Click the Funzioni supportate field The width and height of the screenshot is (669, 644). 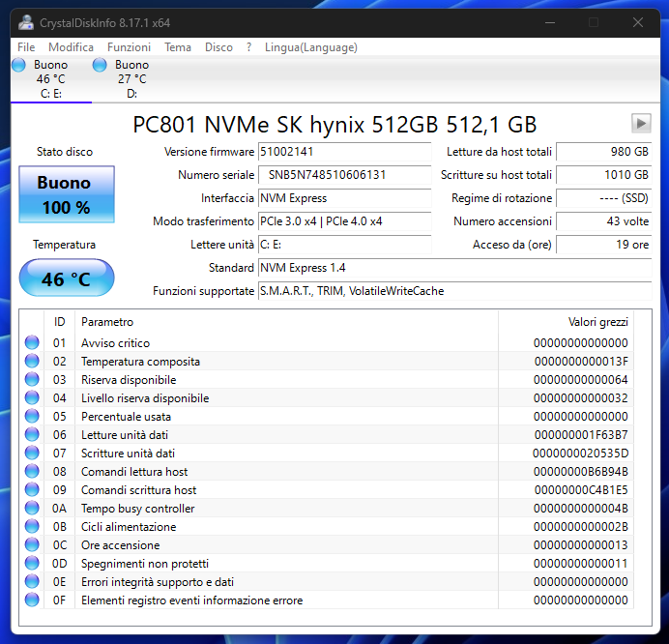tap(454, 291)
